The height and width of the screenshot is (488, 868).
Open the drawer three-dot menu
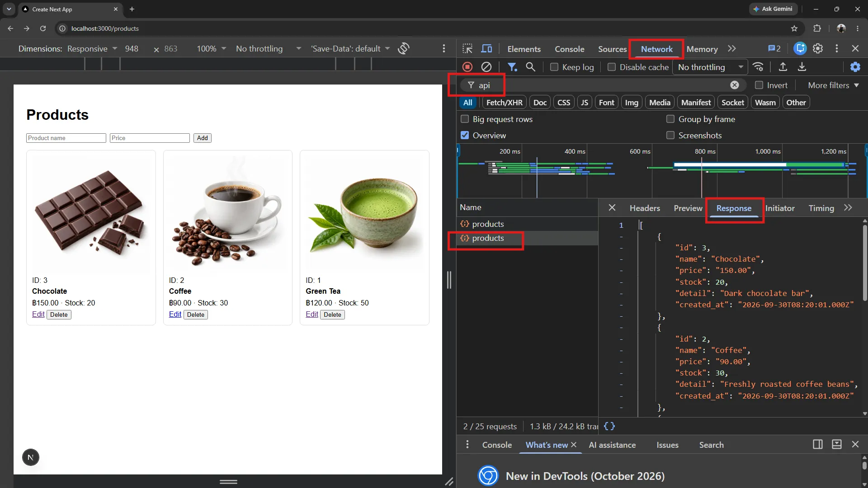[467, 445]
